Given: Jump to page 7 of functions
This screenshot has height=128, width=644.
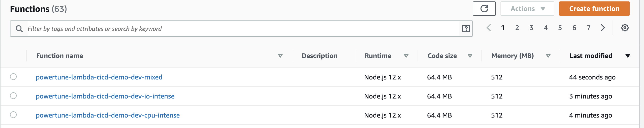Looking at the screenshot, I should (x=588, y=28).
